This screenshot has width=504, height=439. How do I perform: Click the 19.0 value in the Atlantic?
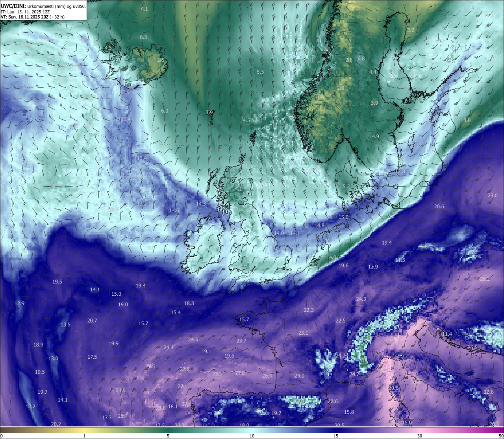pyautogui.click(x=123, y=304)
